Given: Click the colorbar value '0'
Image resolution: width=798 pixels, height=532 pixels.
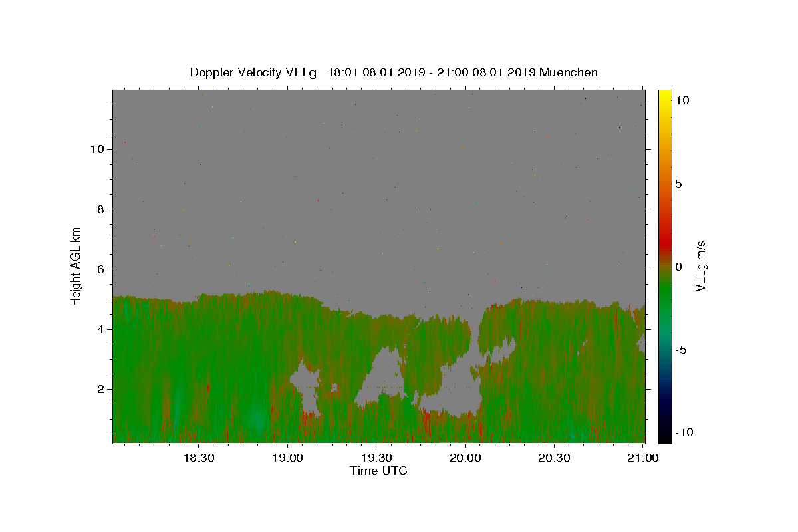Looking at the screenshot, I should [x=678, y=267].
